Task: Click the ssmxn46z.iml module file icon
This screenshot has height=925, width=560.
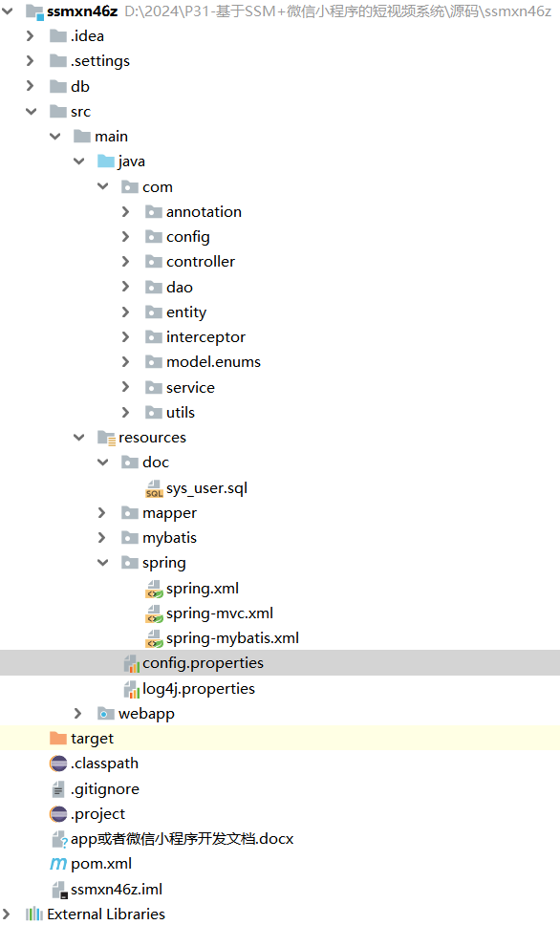Action: tap(59, 890)
